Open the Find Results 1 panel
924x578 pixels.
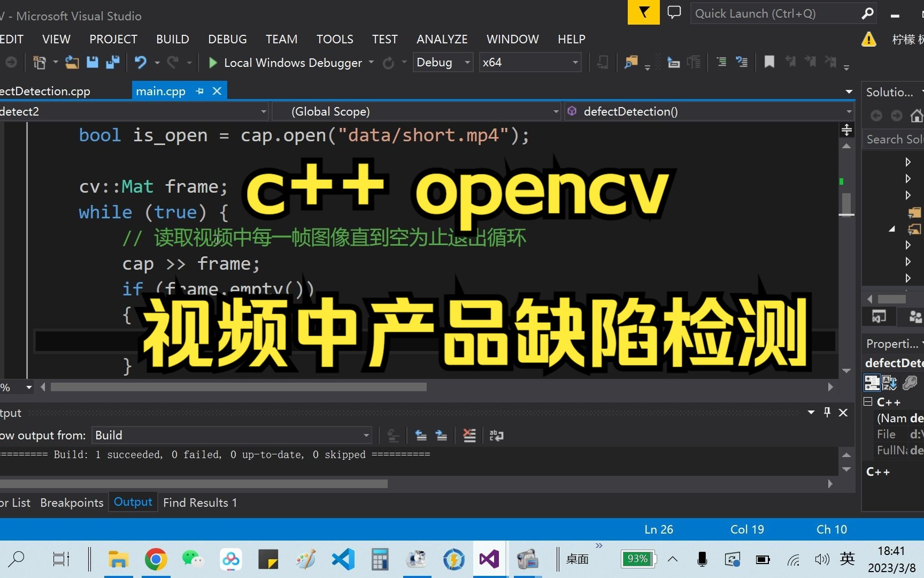(x=200, y=502)
